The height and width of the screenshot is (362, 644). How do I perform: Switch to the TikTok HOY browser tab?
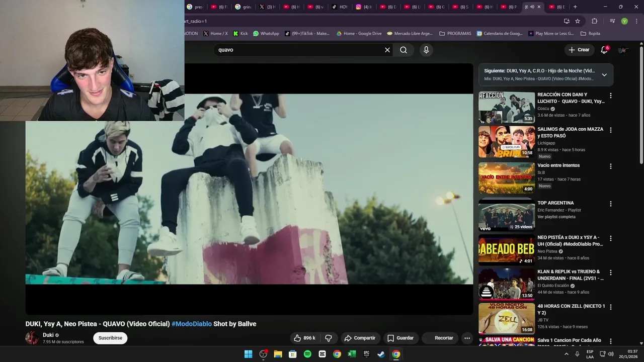[340, 7]
